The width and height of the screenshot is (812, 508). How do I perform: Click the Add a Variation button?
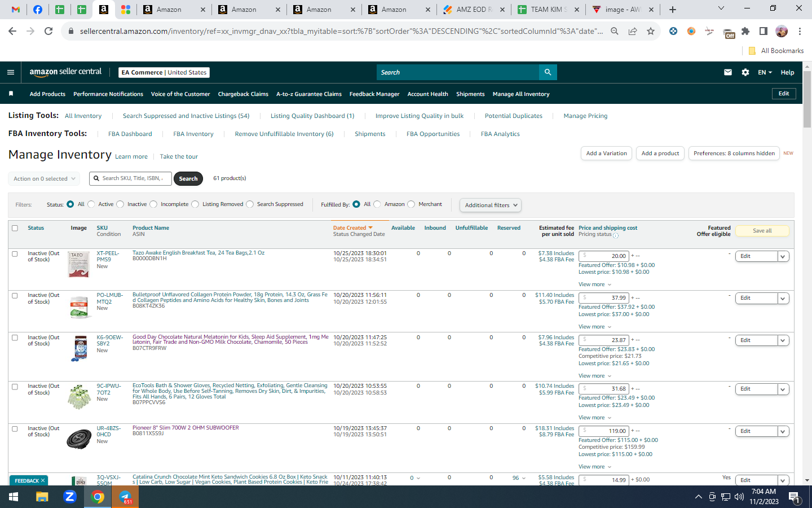click(x=606, y=154)
